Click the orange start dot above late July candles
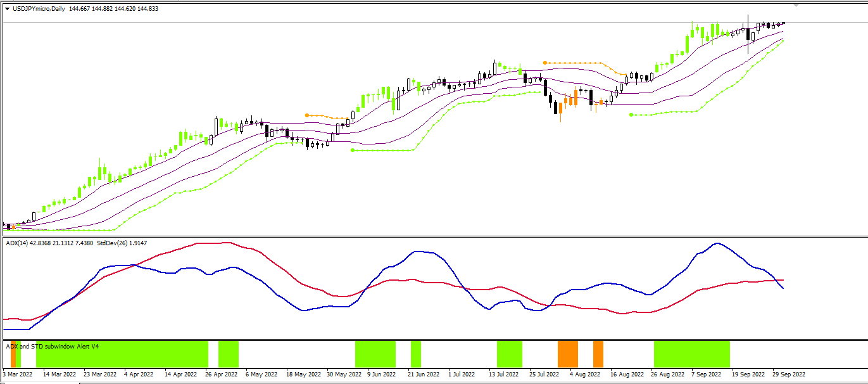Screen dimensions: 868x384 coord(545,63)
